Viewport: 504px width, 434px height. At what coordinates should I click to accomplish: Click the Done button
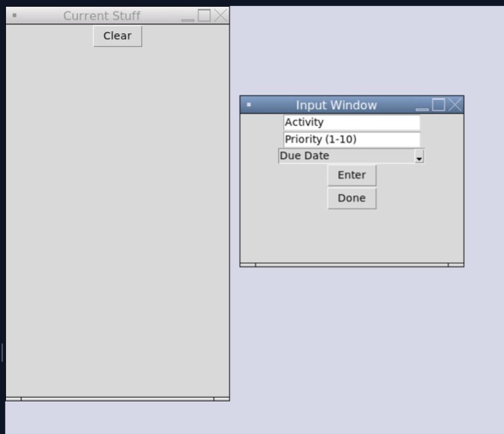point(352,198)
